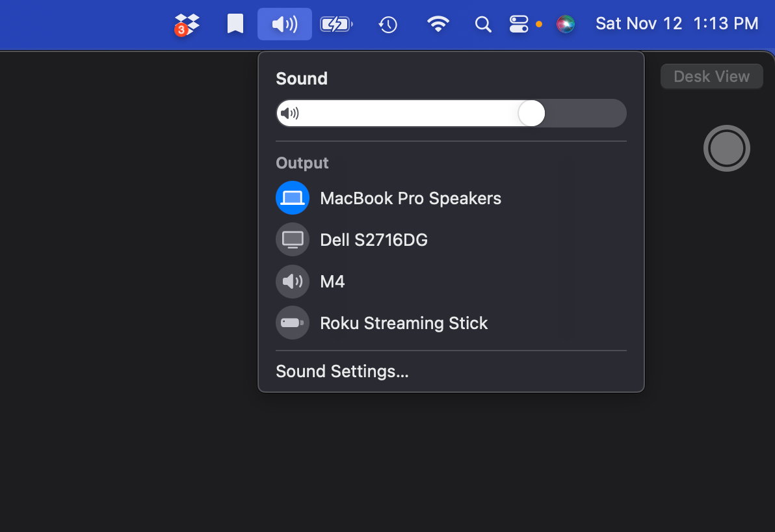Select the MacBook Pro Speakers laptop icon
The width and height of the screenshot is (775, 532).
click(x=293, y=198)
